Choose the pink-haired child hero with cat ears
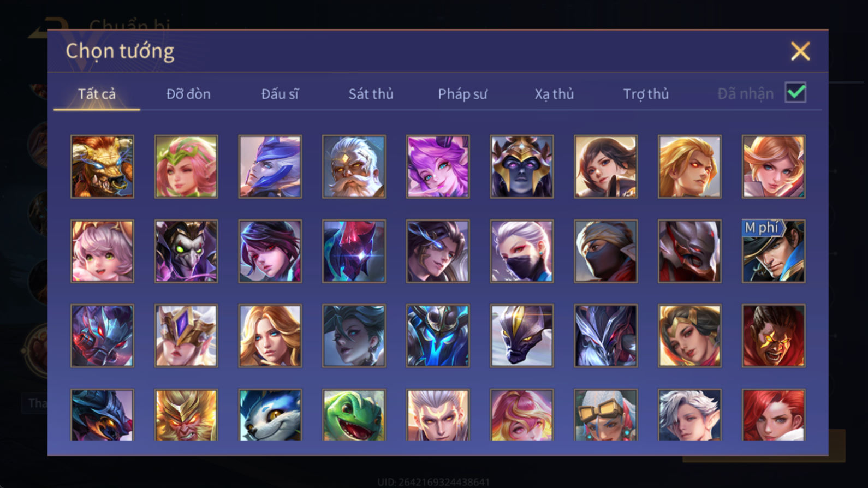Viewport: 868px width, 488px height. click(x=102, y=251)
